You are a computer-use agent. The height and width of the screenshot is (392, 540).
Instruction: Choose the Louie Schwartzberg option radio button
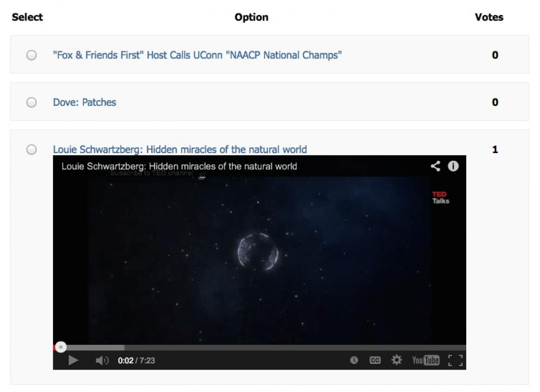coord(32,150)
